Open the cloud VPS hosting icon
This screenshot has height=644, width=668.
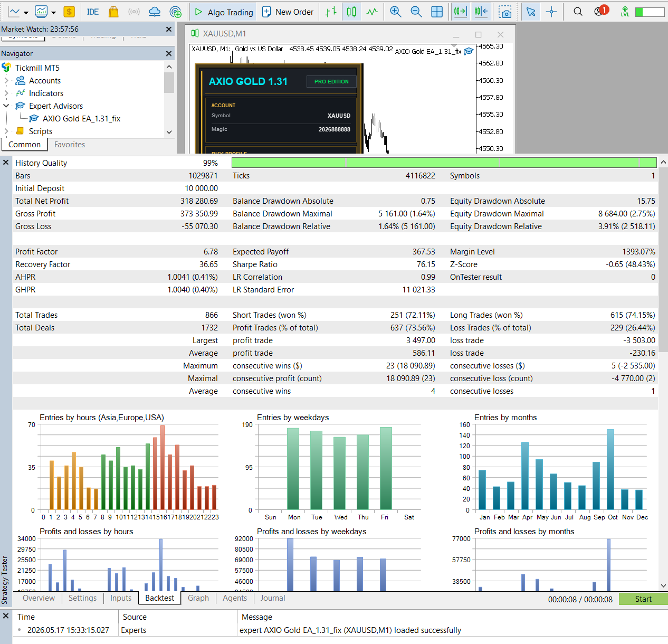pos(155,12)
